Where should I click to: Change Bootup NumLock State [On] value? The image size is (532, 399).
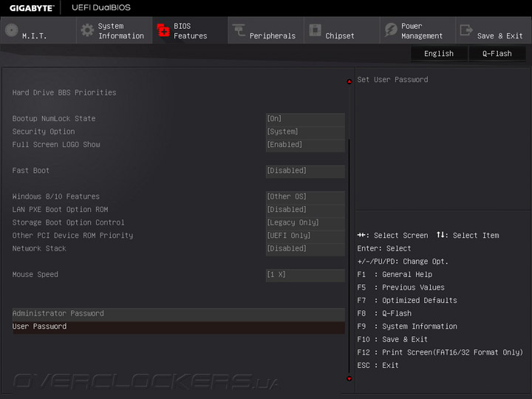click(305, 119)
